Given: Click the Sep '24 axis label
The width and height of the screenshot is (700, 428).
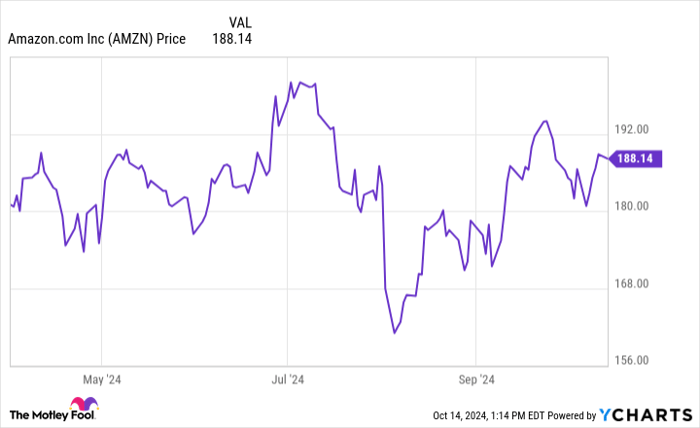Looking at the screenshot, I should coord(476,380).
